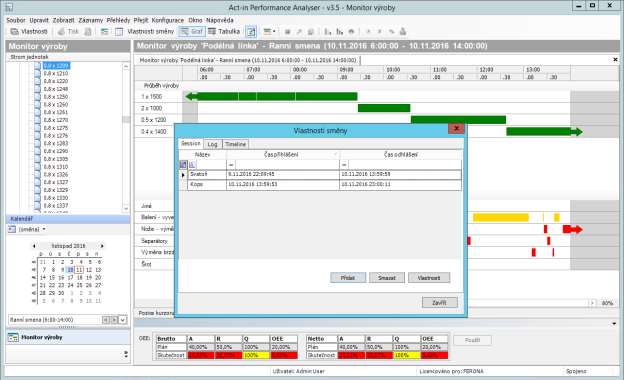
Task: Select day 17 in the calendar
Action: (x=70, y=277)
